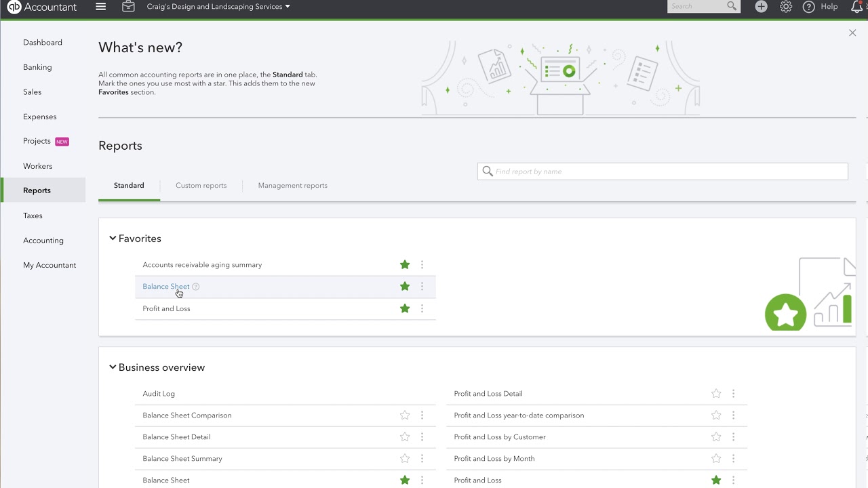
Task: Star the Balance Sheet Summary report
Action: (x=405, y=459)
